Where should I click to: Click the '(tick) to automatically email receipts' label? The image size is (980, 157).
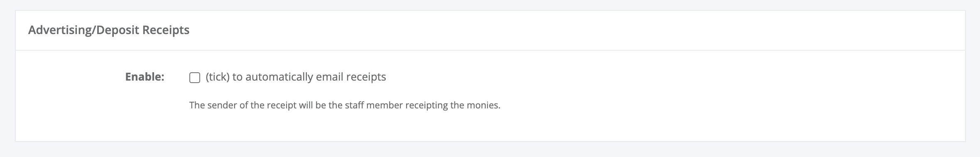tap(296, 77)
